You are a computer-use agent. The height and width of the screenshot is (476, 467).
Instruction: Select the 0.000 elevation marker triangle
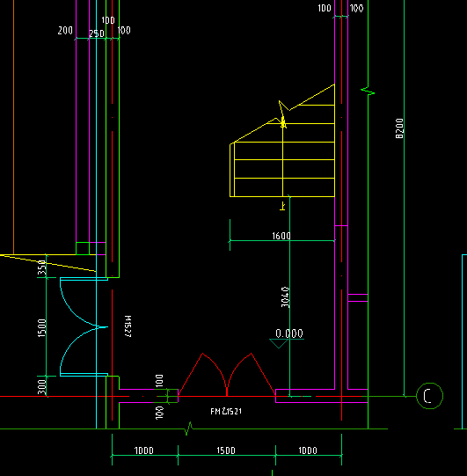coord(279,343)
